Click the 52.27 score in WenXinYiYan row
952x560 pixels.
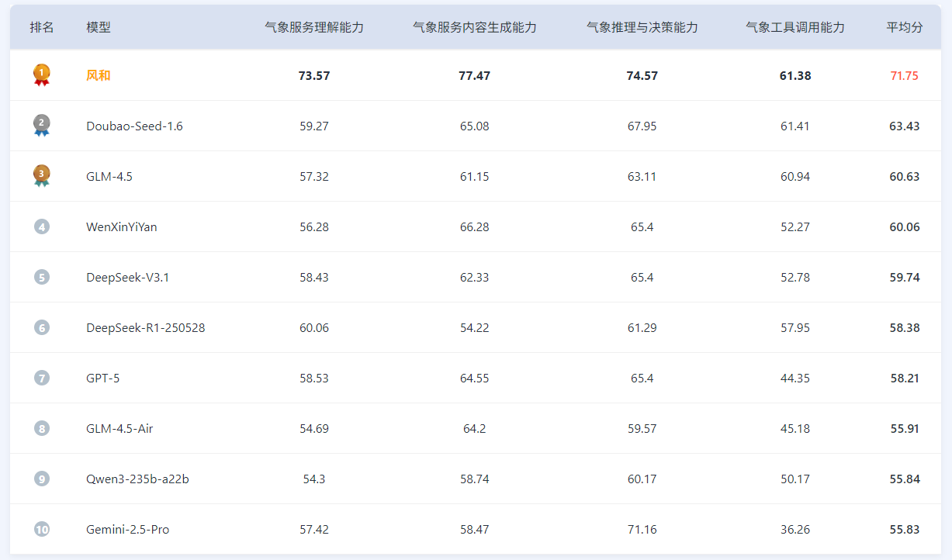point(795,226)
